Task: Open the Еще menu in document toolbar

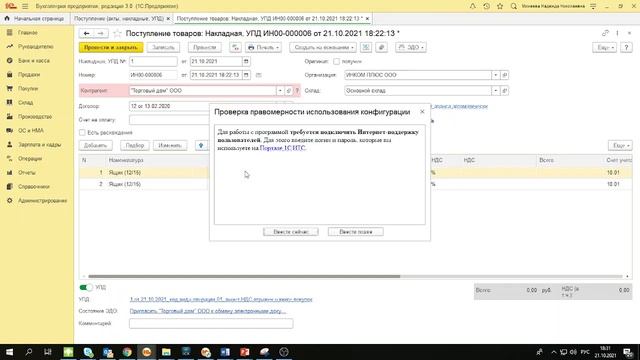Action: [x=604, y=47]
